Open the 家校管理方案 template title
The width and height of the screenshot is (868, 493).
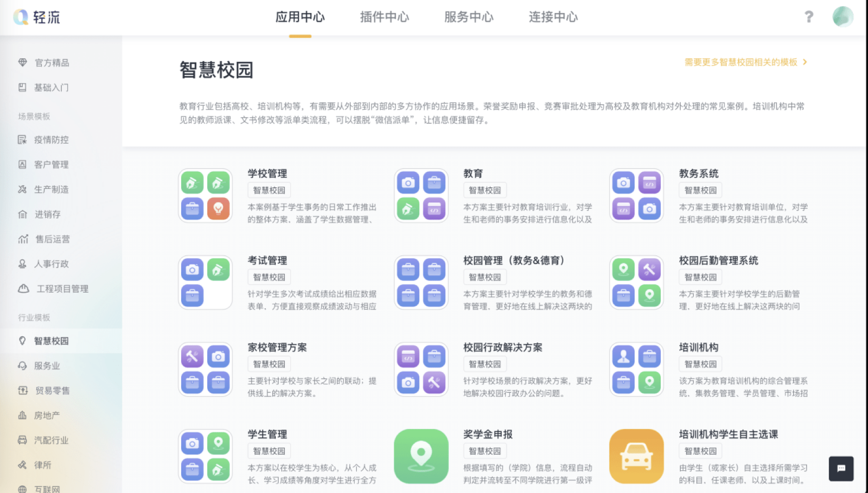pos(277,347)
